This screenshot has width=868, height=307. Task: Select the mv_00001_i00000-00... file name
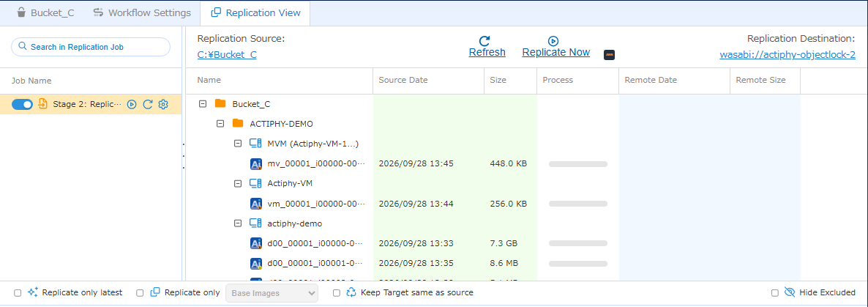point(316,164)
